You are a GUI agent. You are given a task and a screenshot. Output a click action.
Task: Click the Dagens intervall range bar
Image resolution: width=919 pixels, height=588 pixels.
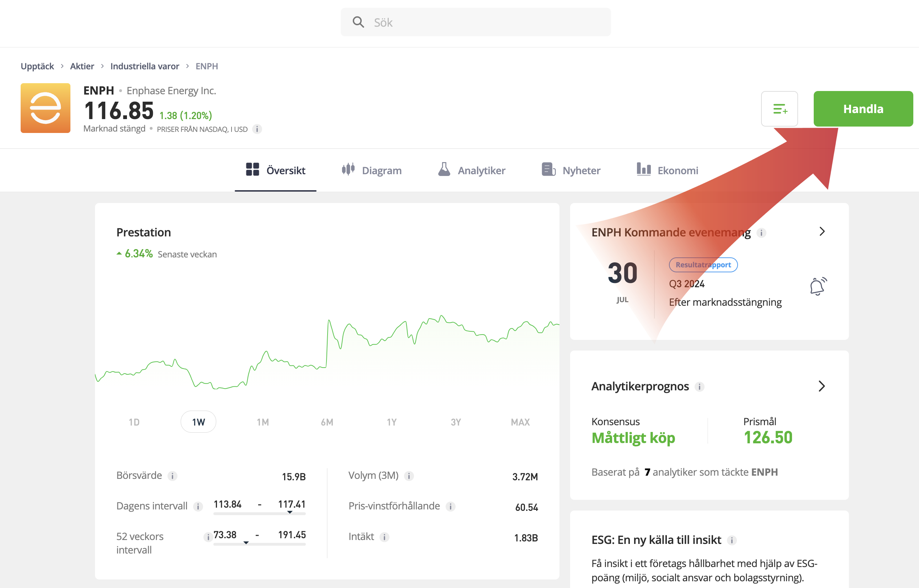[x=259, y=514]
